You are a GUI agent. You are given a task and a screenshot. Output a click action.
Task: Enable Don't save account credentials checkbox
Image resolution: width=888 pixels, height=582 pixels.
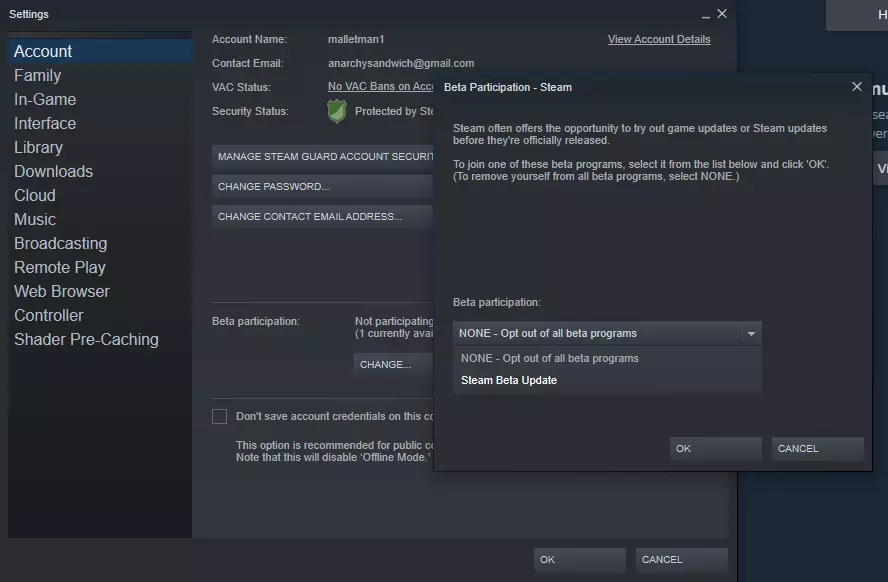coord(219,417)
